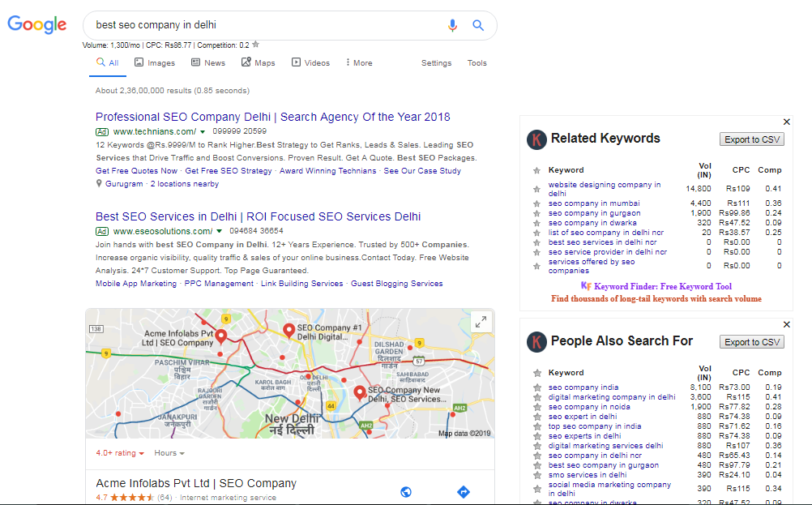The height and width of the screenshot is (505, 812).
Task: Star the search query keyword volume
Action: point(256,45)
